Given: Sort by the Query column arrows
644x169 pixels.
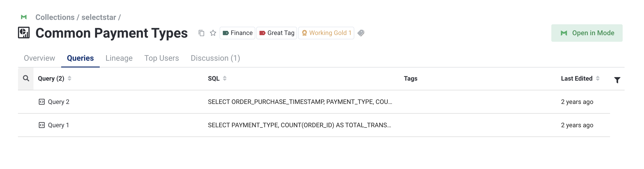Looking at the screenshot, I should click(x=69, y=78).
